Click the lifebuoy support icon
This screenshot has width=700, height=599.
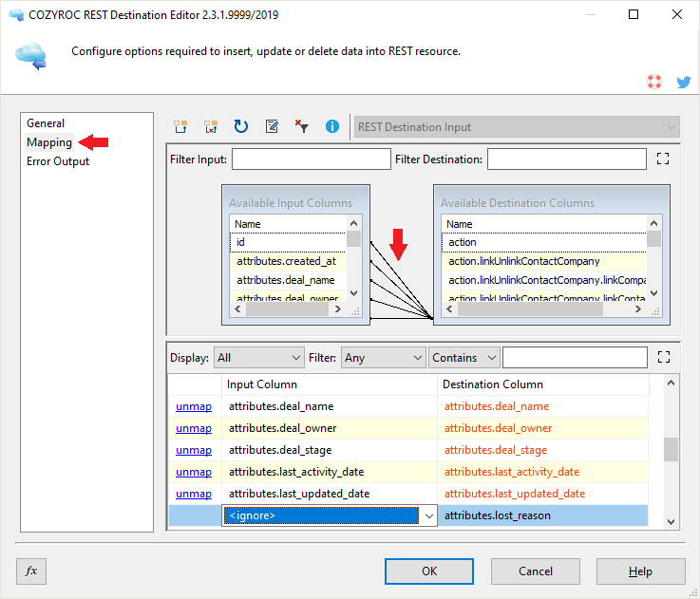coord(654,82)
